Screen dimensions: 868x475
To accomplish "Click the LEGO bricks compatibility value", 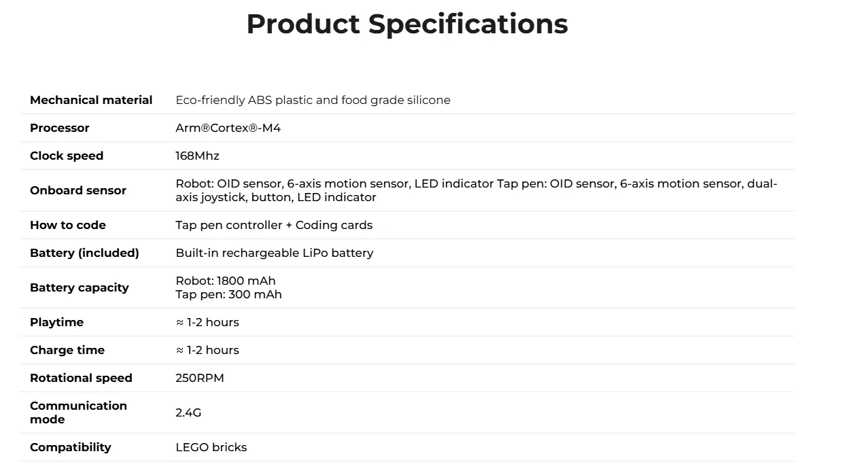I will click(x=211, y=447).
